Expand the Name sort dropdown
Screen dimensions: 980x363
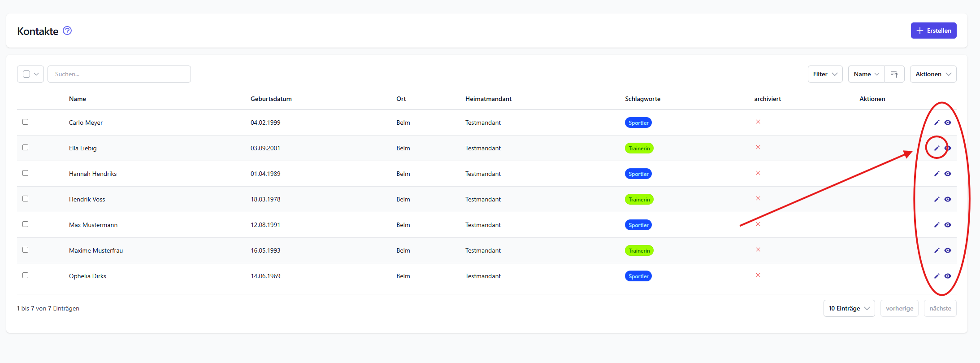866,74
